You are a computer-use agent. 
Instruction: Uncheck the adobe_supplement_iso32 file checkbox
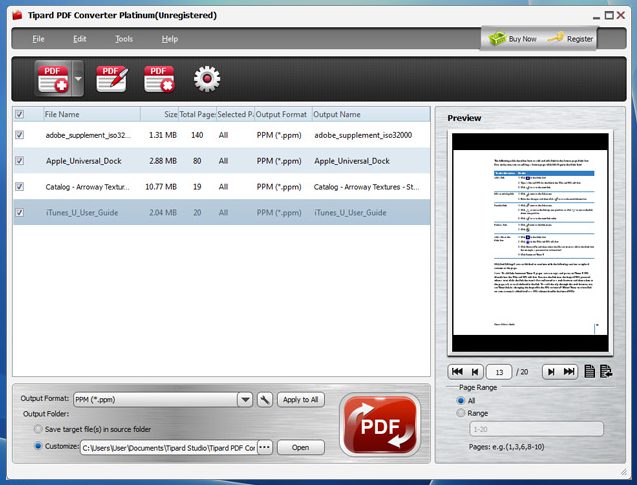coord(20,135)
